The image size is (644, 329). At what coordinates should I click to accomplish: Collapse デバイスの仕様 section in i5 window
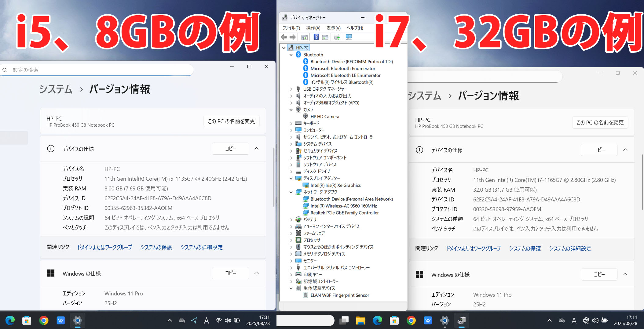[x=257, y=149]
